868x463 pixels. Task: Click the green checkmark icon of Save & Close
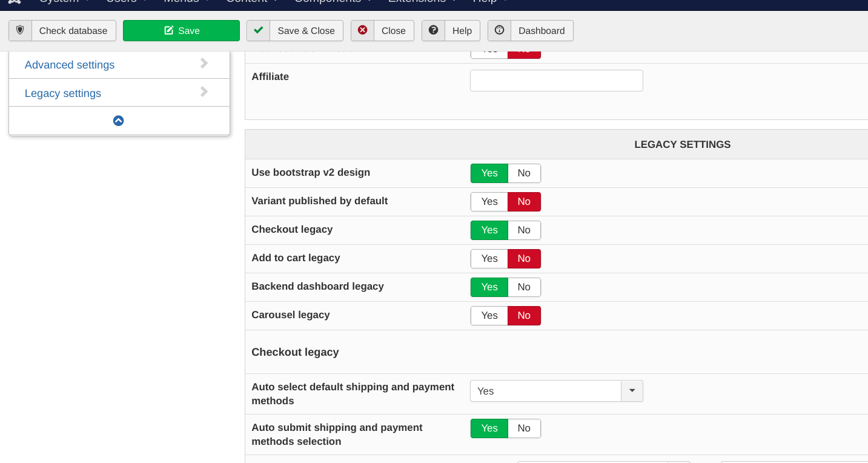tap(259, 30)
